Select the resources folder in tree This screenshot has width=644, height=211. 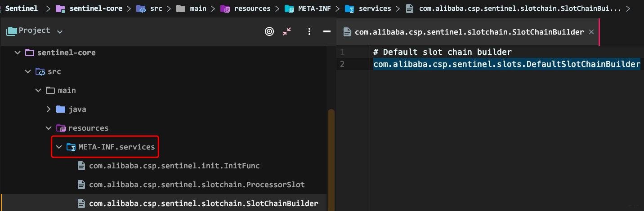click(88, 128)
